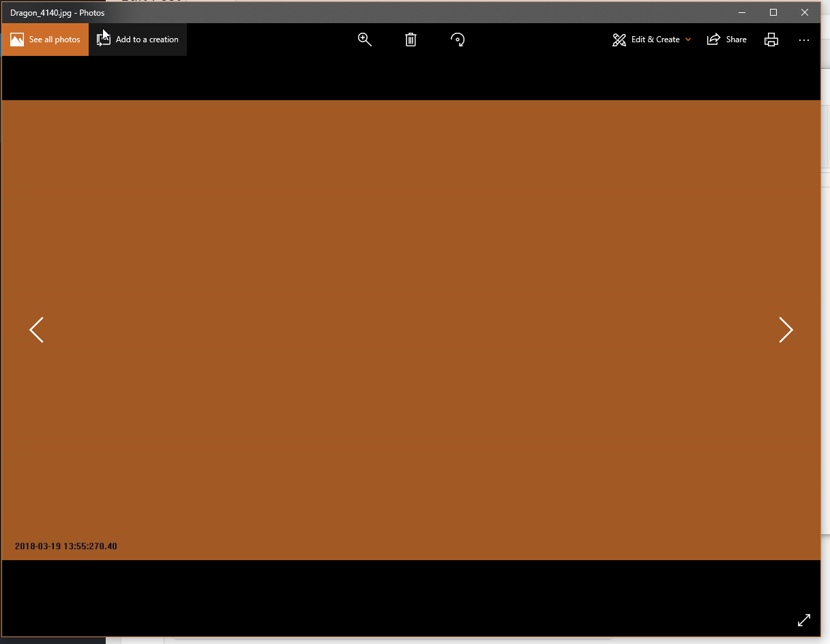Delete the photo with trash icon
The width and height of the screenshot is (830, 644).
click(411, 40)
